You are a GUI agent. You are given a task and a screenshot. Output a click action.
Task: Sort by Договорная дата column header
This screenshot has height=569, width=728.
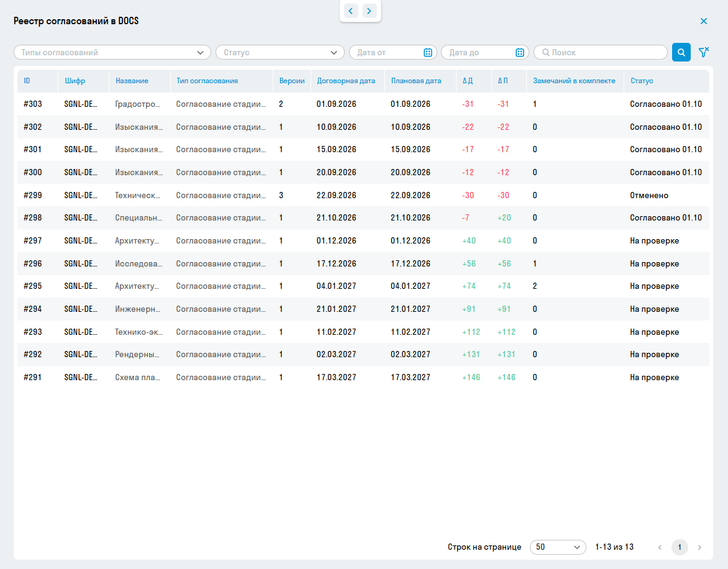click(x=346, y=81)
